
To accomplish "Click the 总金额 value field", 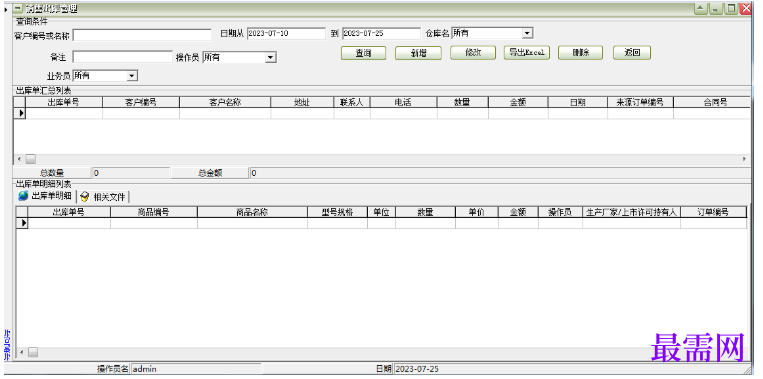I will tap(500, 173).
